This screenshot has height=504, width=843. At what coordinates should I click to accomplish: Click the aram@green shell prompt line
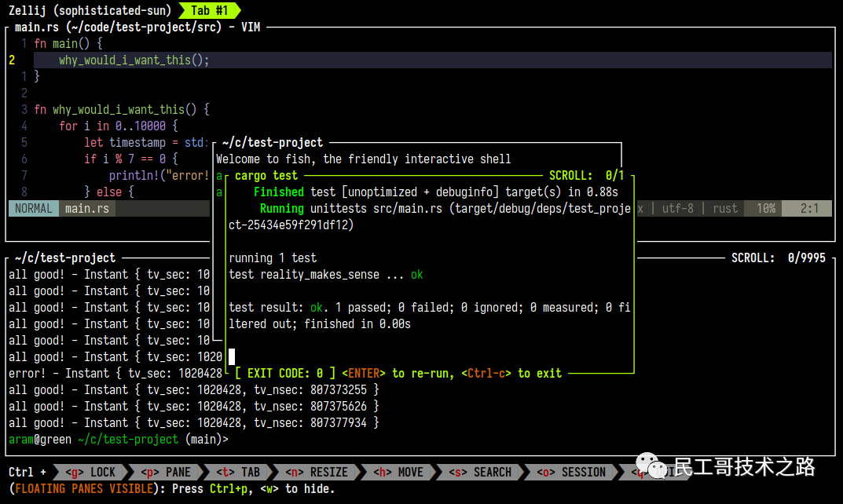(119, 440)
